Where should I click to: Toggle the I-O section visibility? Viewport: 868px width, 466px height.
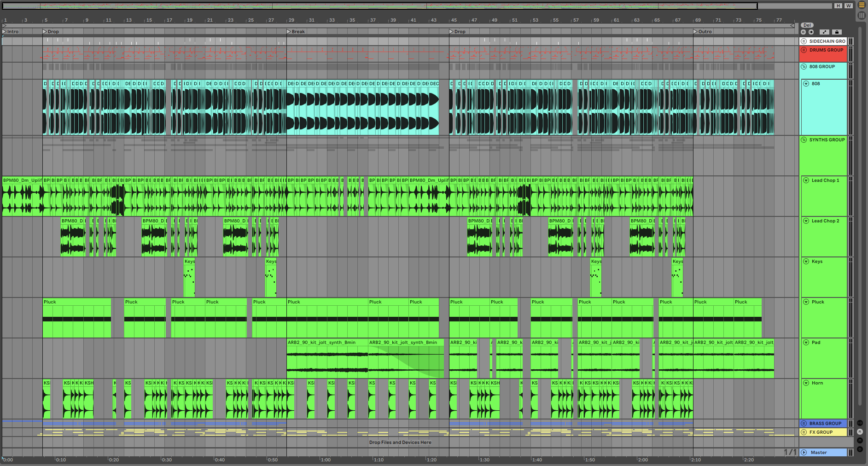click(860, 423)
